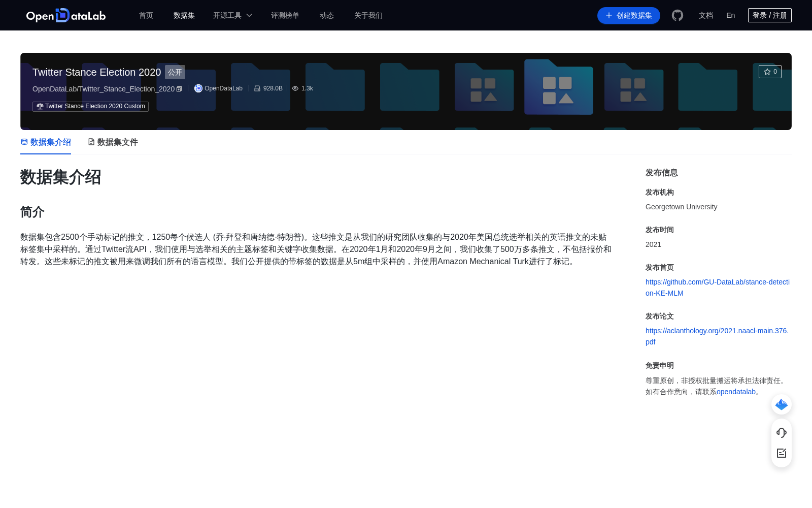This screenshot has width=812, height=508.
Task: Open 关于我们 in the navigation bar
Action: (368, 15)
